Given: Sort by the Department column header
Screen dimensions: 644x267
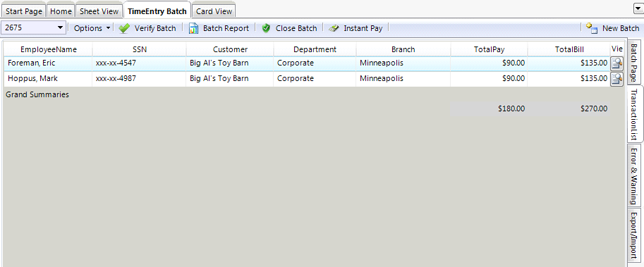Looking at the screenshot, I should click(315, 49).
